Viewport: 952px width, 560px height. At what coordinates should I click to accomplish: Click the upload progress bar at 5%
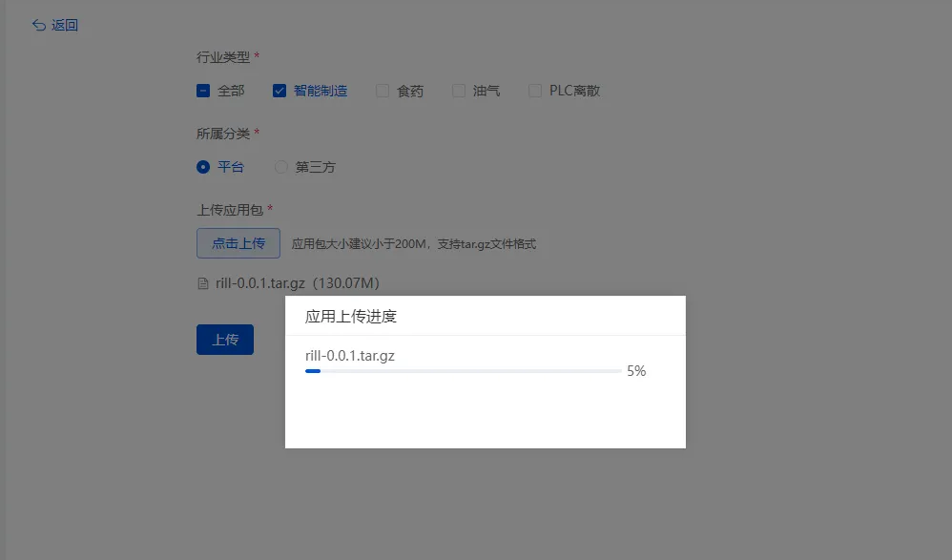[x=463, y=371]
